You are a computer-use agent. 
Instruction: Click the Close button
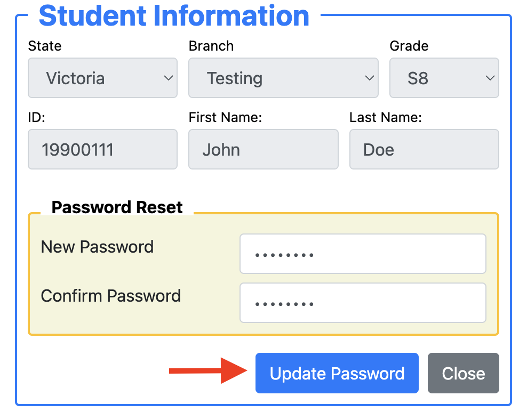click(463, 373)
